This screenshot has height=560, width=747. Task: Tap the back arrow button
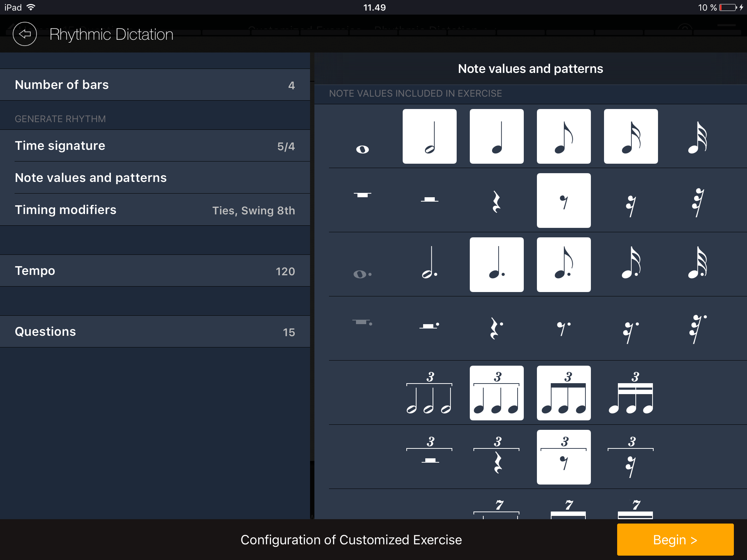(x=25, y=34)
